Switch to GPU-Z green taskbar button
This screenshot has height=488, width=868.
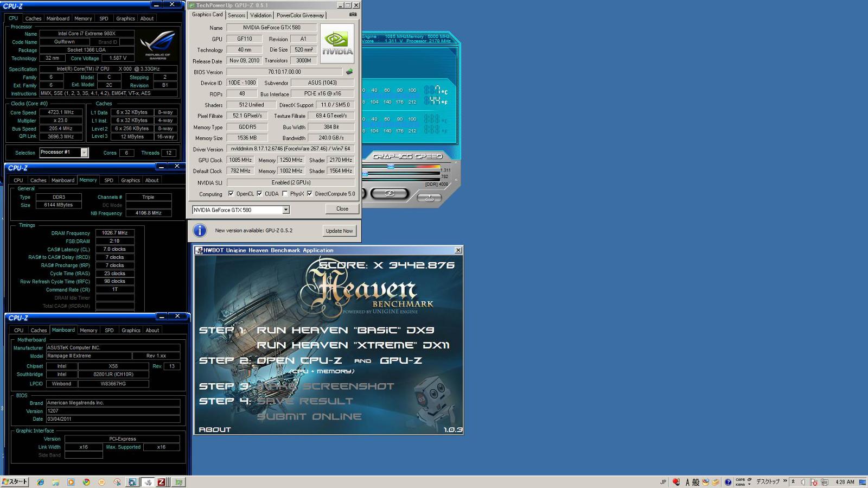click(178, 482)
